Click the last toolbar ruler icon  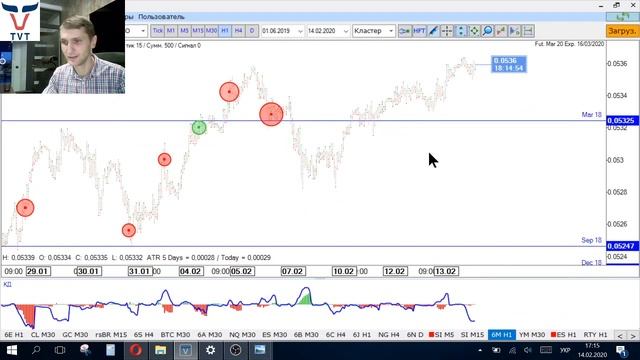point(528,31)
